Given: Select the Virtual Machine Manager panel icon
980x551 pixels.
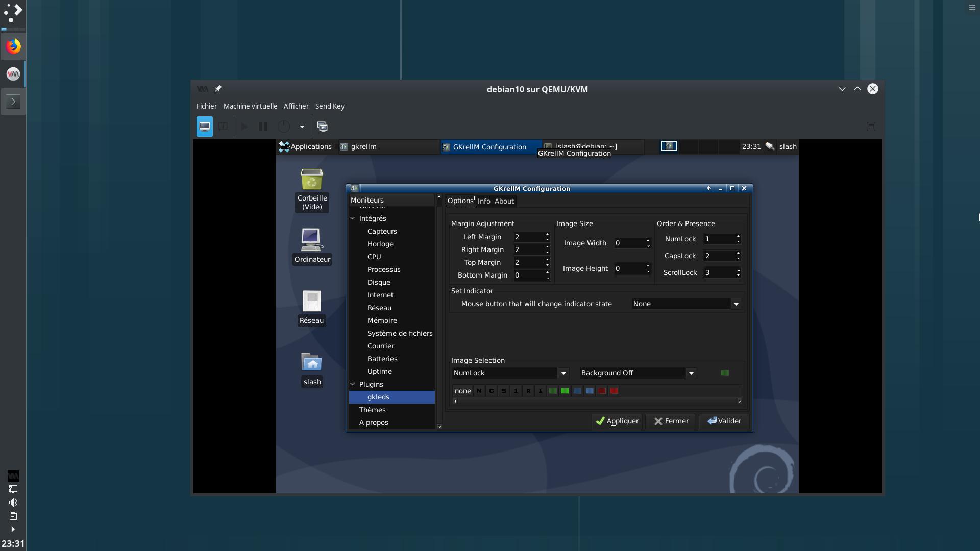Looking at the screenshot, I should (x=13, y=74).
